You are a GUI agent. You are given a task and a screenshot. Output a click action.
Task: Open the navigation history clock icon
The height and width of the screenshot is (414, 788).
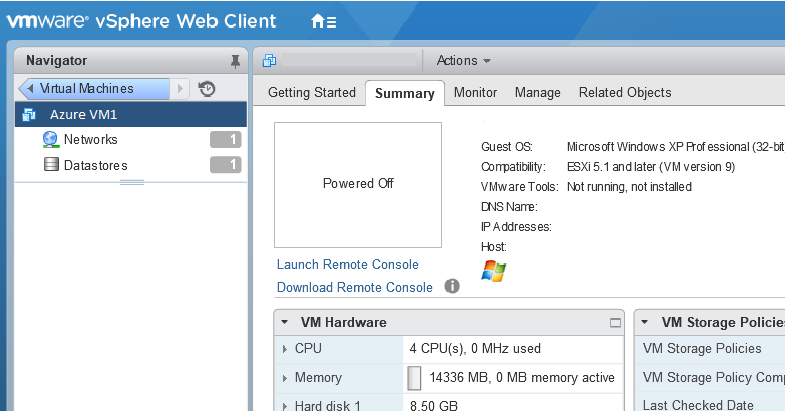click(207, 89)
